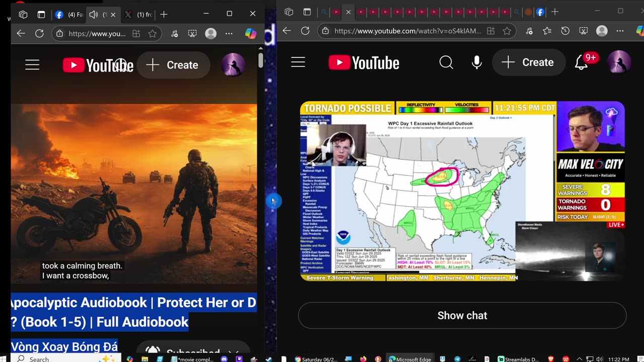Open Settings and more in left window
This screenshot has width=644, height=362.
(x=229, y=34)
